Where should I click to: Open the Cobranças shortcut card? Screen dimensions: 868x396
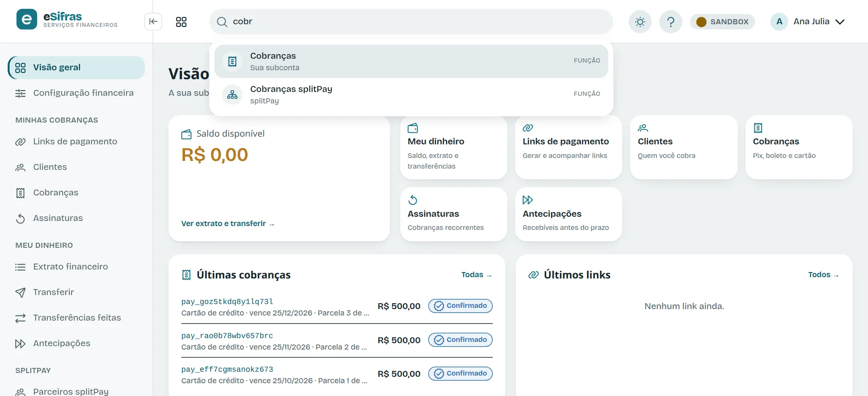799,147
